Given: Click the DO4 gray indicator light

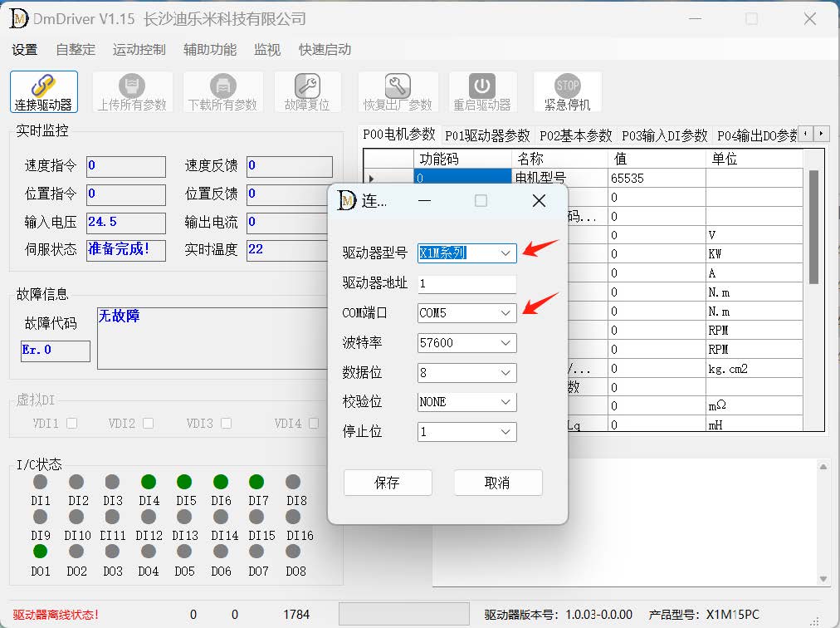Looking at the screenshot, I should coord(149,552).
